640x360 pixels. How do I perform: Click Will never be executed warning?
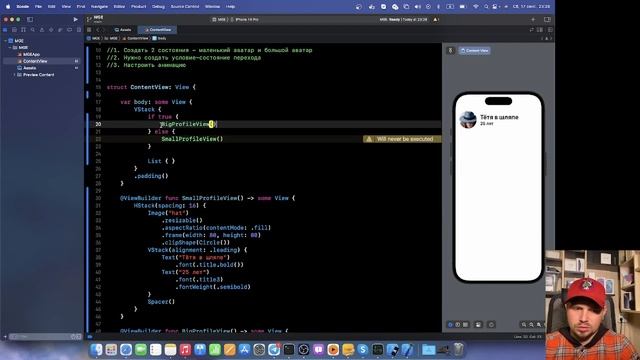pyautogui.click(x=402, y=139)
